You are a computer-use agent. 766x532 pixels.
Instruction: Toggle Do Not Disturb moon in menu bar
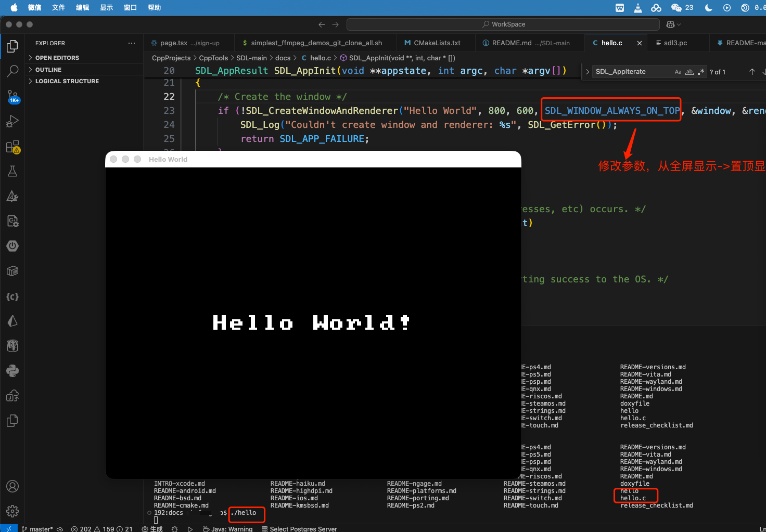(708, 7)
